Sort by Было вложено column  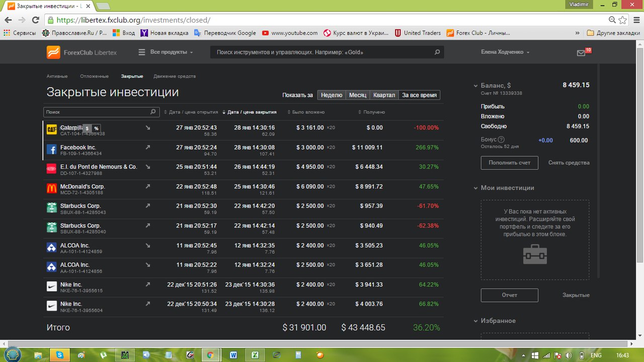point(306,112)
